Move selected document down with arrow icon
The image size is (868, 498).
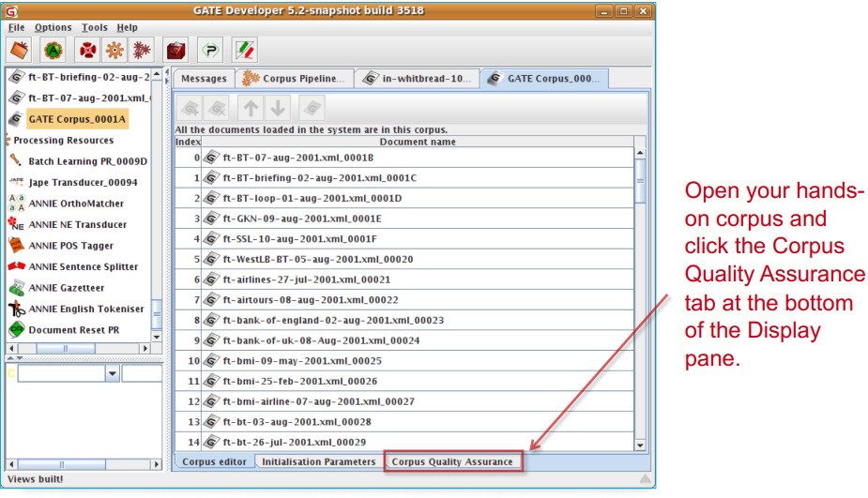[x=279, y=108]
